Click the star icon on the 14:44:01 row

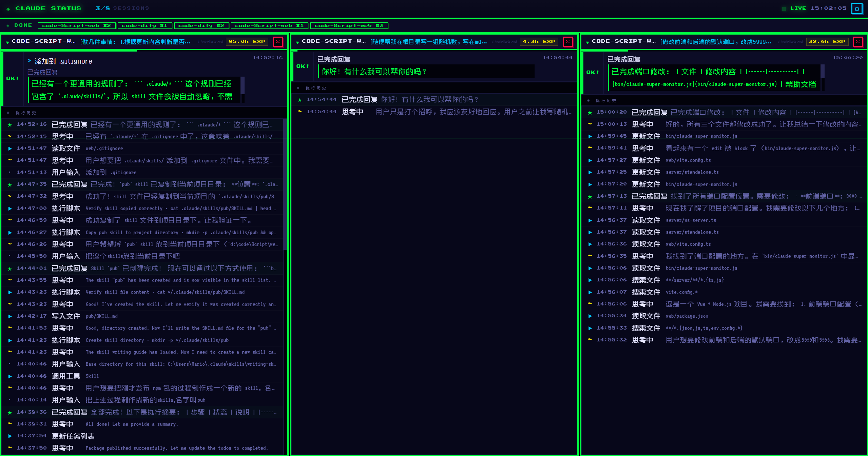(10, 269)
